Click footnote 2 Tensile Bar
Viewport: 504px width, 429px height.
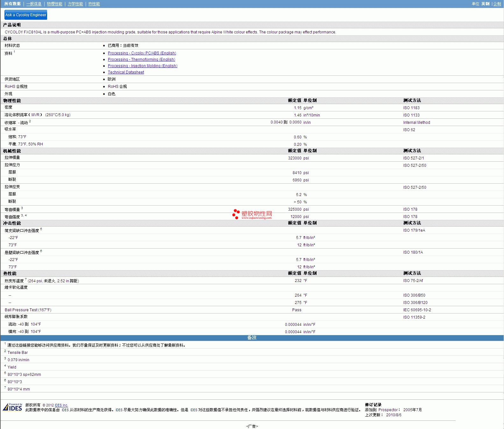(18, 353)
